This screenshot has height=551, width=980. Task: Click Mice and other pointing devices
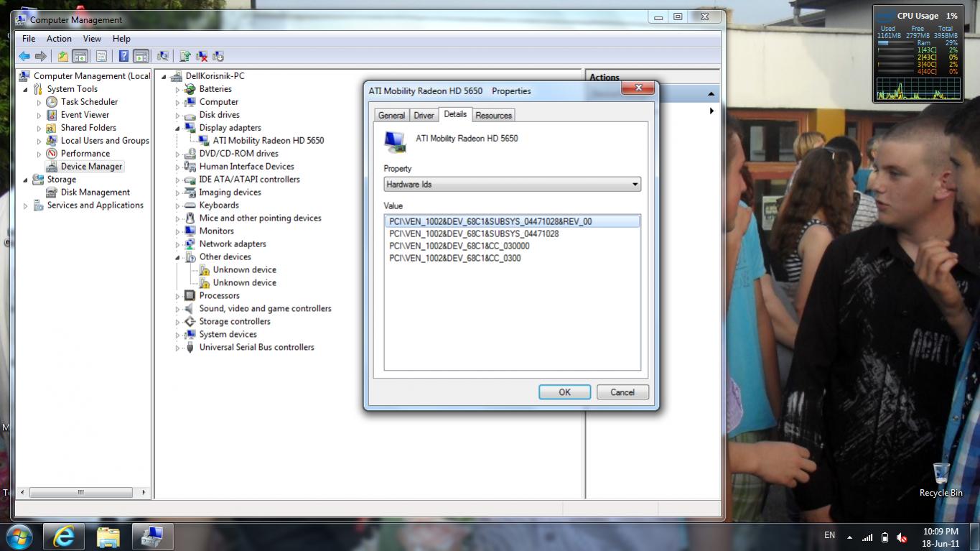pyautogui.click(x=260, y=218)
